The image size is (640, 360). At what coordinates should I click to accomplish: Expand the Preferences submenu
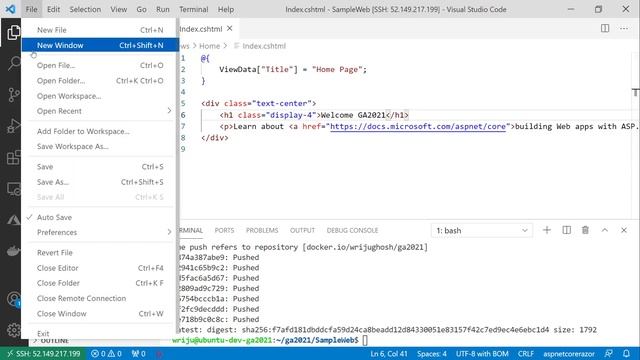point(100,232)
